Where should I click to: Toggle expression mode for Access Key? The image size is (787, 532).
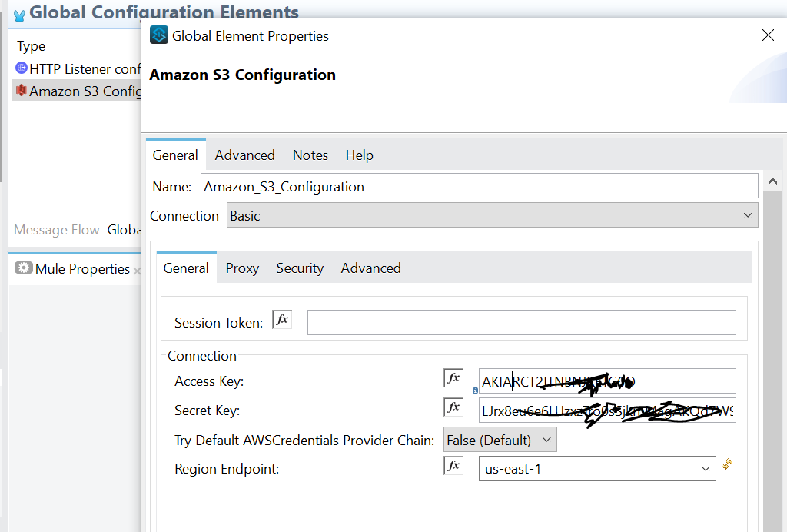453,377
